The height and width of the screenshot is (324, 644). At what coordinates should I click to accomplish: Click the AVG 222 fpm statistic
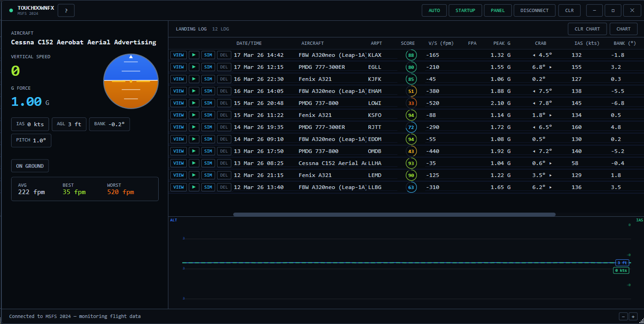click(x=31, y=189)
